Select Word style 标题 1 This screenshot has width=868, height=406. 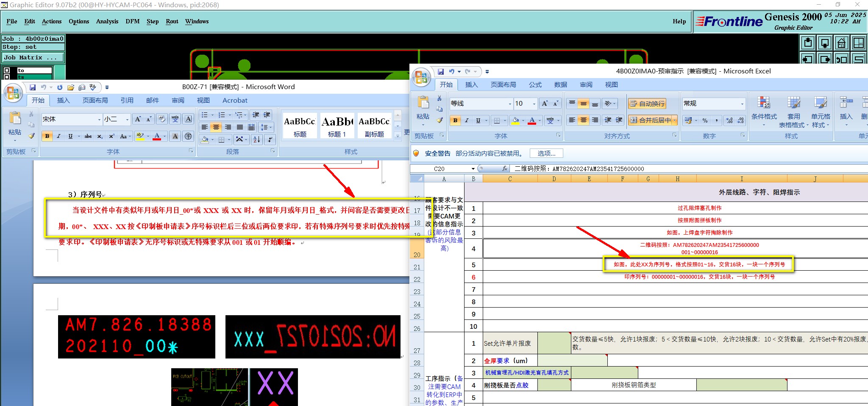[337, 126]
